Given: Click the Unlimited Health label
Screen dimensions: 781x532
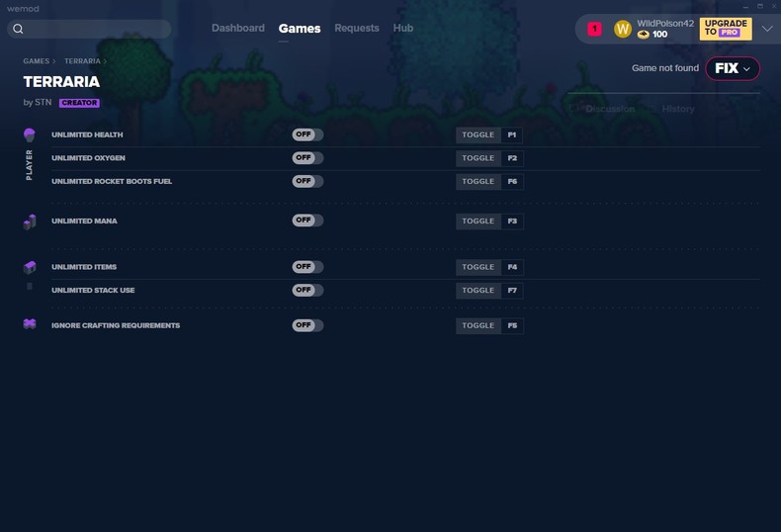Looking at the screenshot, I should coord(87,135).
